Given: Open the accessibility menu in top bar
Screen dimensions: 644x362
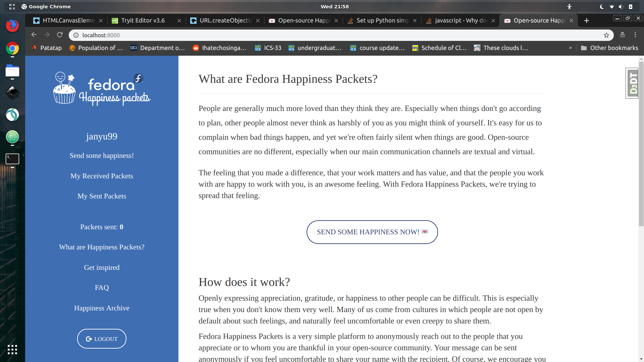Looking at the screenshot, I should coord(569,7).
